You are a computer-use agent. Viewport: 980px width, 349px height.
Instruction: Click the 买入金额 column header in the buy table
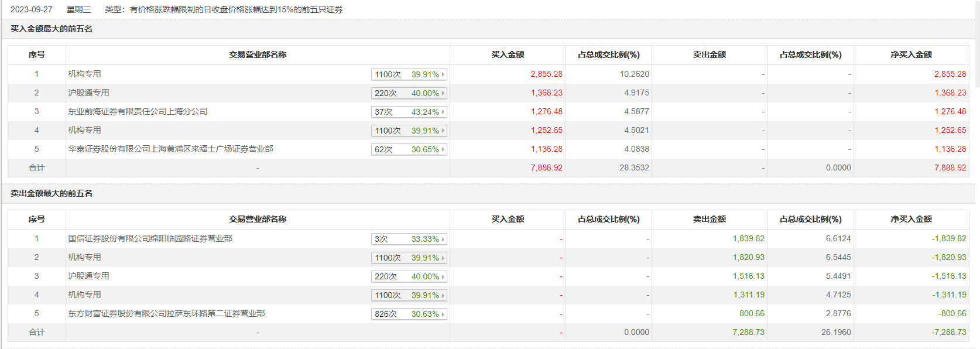(x=507, y=54)
